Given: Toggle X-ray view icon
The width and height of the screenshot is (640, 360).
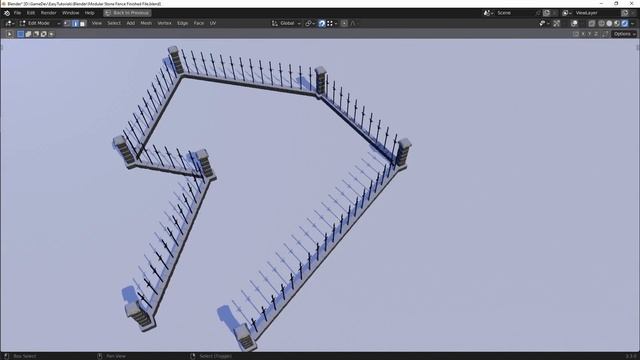Looking at the screenshot, I should (592, 23).
